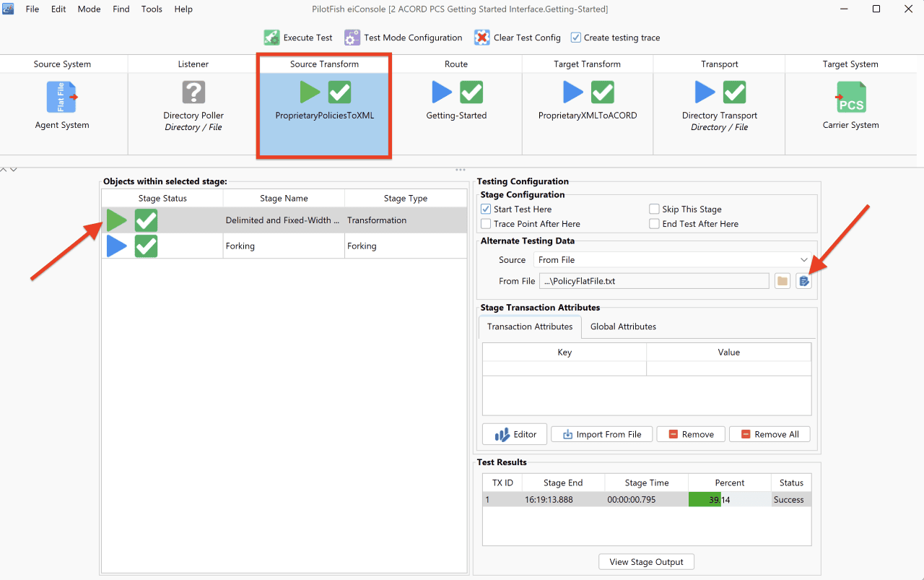Switch to the Transaction Attributes tab
924x580 pixels.
[x=530, y=326]
